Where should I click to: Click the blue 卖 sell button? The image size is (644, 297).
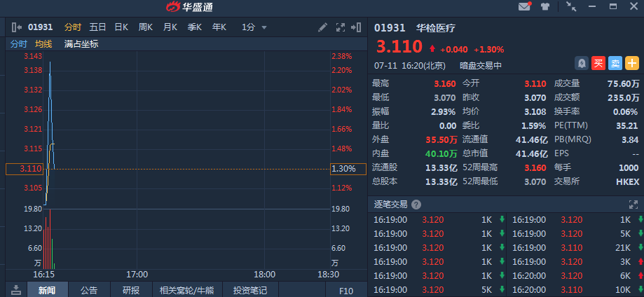pos(615,63)
